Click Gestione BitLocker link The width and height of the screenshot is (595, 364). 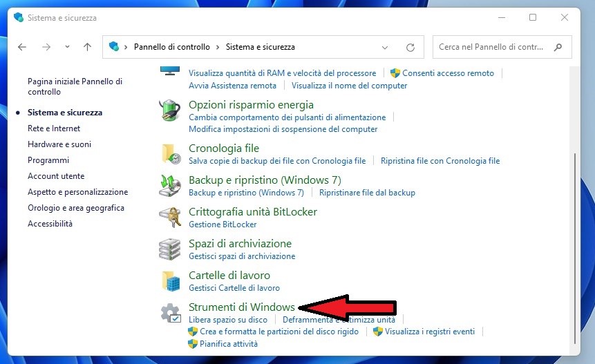tap(223, 224)
